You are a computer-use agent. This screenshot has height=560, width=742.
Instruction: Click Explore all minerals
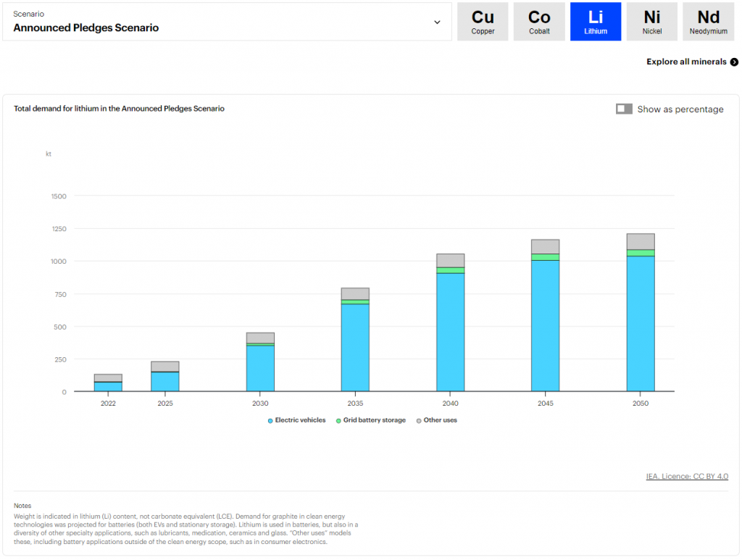click(x=687, y=62)
